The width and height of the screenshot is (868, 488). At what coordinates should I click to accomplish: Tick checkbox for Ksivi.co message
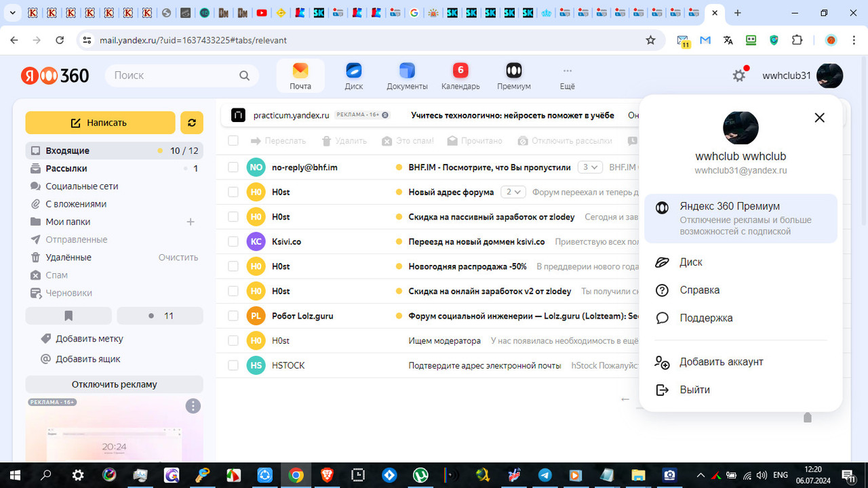click(x=233, y=242)
